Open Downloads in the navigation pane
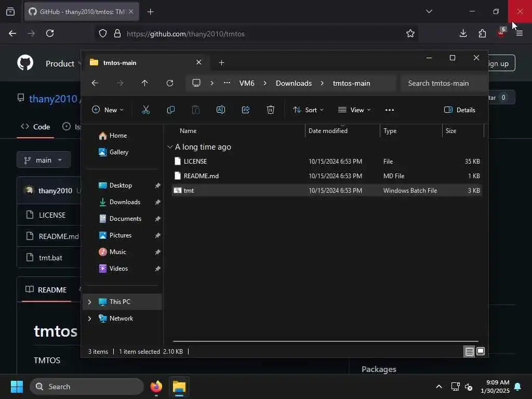 pyautogui.click(x=125, y=202)
